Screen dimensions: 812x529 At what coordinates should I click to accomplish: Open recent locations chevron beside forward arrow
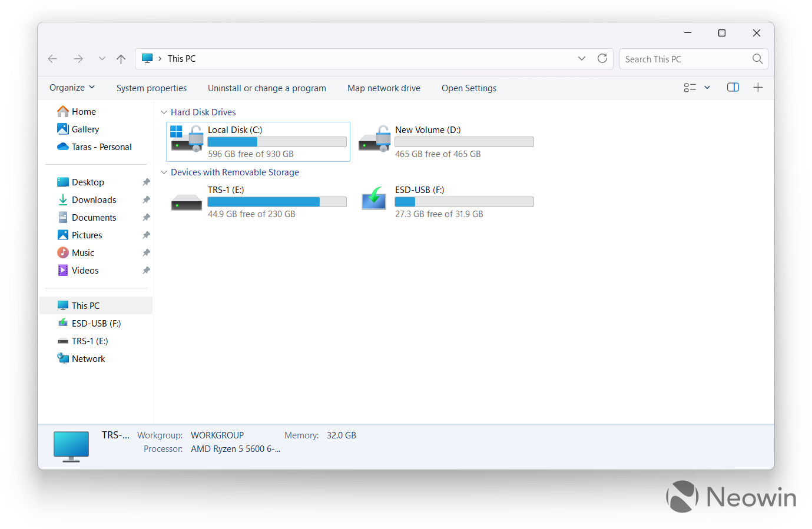(x=102, y=59)
